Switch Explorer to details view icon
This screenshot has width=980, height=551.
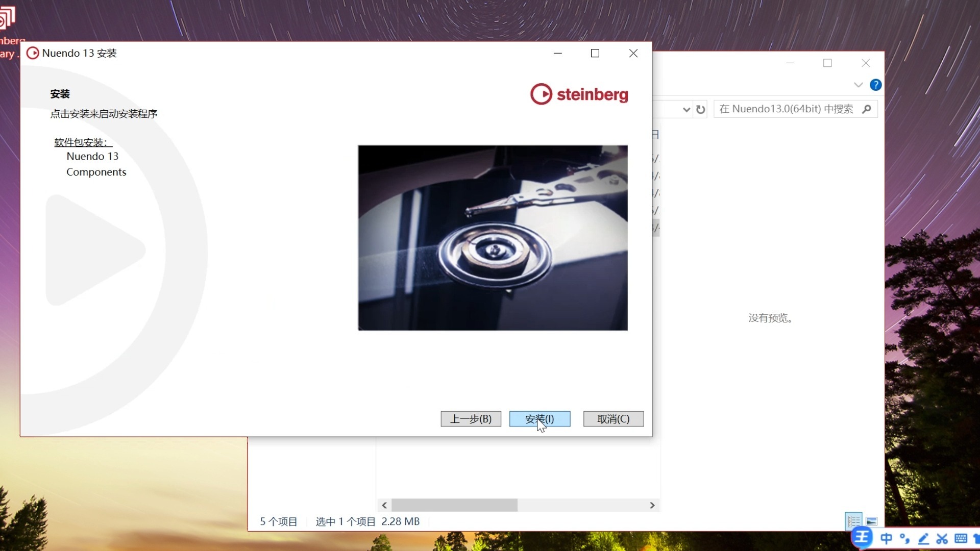[x=854, y=521]
